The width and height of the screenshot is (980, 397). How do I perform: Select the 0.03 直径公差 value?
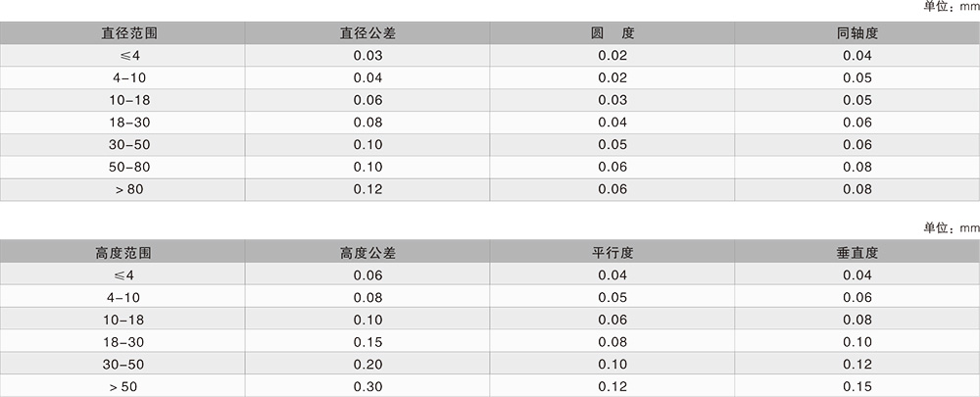click(367, 55)
